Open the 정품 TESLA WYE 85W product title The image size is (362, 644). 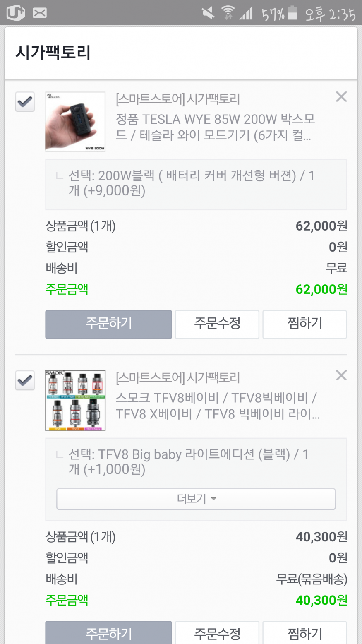(x=215, y=127)
